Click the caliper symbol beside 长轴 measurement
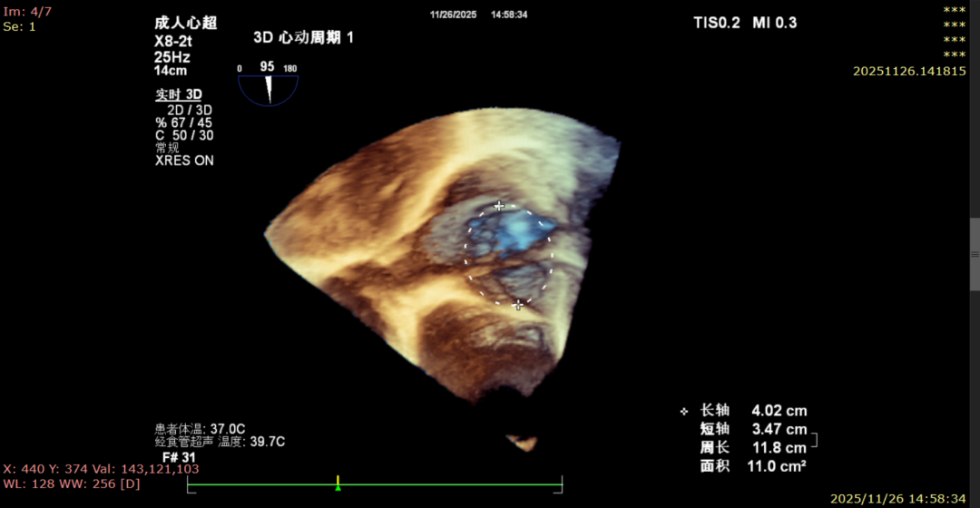 [684, 411]
